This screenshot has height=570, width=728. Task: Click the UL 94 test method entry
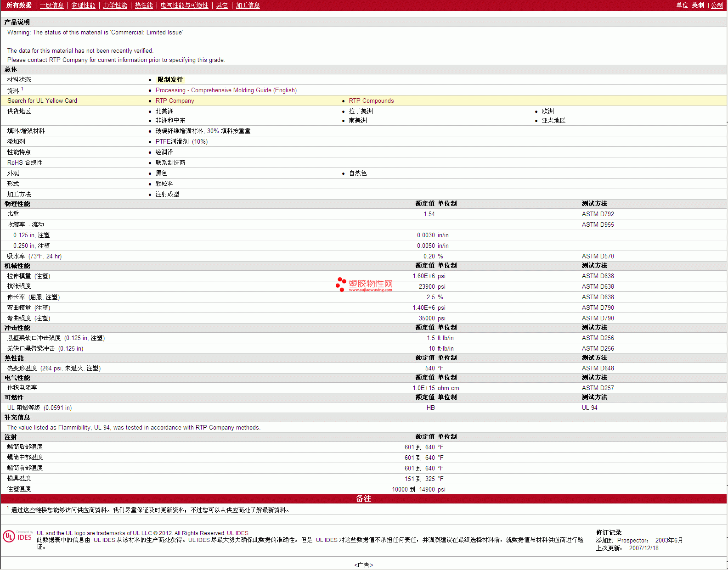[x=589, y=408]
